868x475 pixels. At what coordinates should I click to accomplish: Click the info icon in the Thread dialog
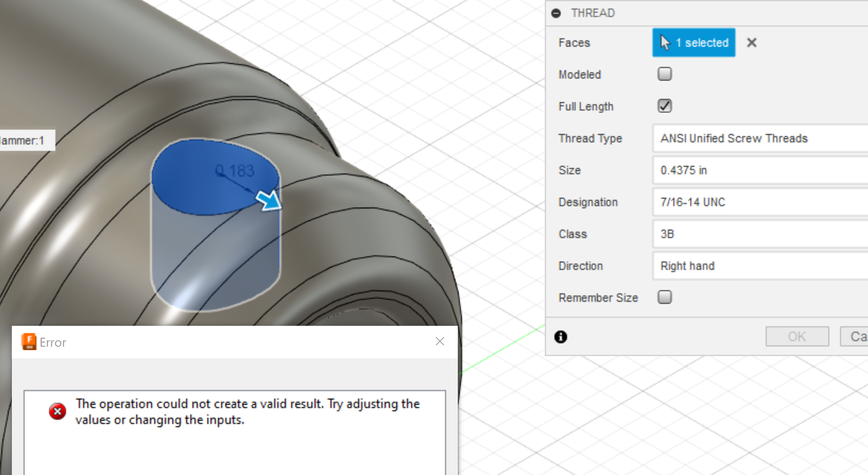(x=561, y=337)
